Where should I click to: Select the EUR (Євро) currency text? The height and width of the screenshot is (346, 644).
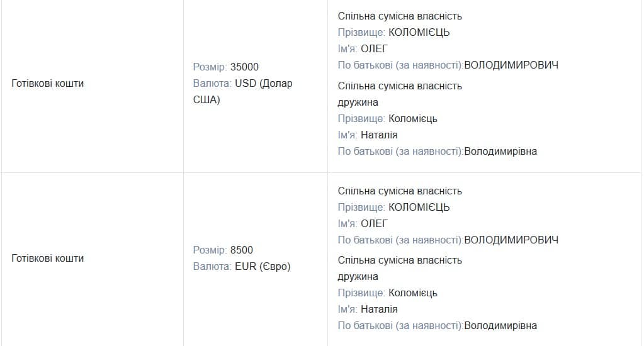point(263,267)
